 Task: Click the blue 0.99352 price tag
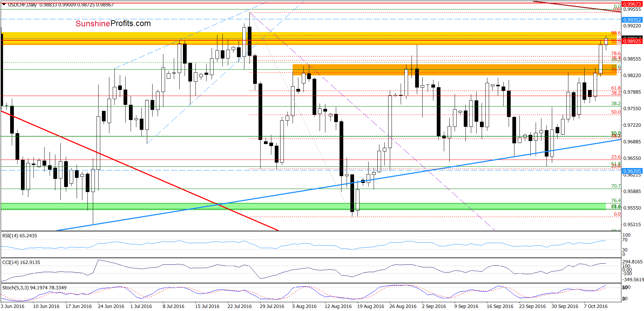(x=632, y=20)
